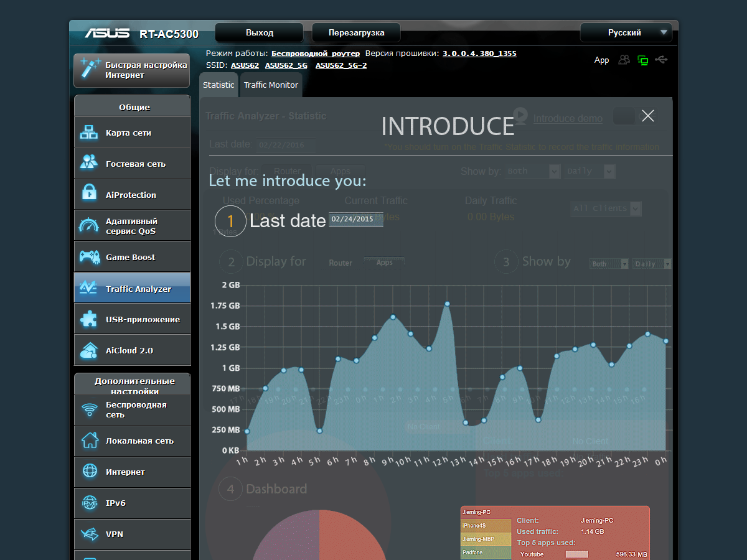
Task: Toggle the Traffic Statistic switch beside X
Action: (x=624, y=116)
